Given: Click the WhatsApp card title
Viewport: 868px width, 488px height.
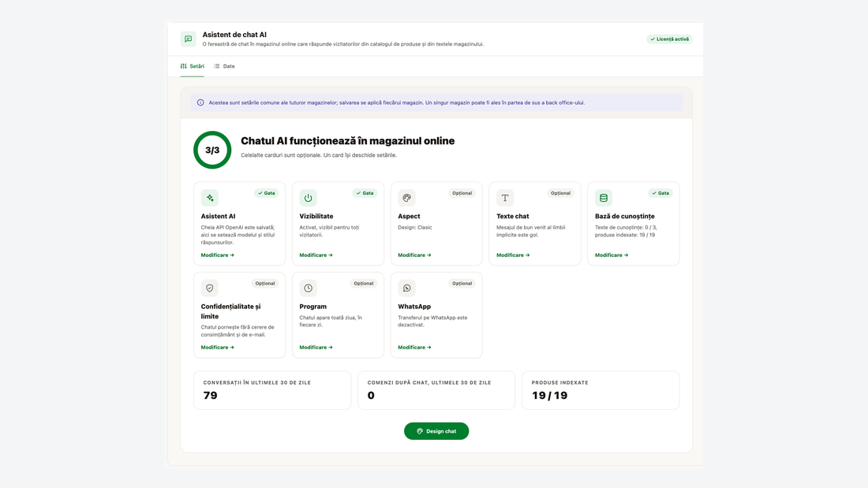Looking at the screenshot, I should tap(414, 307).
